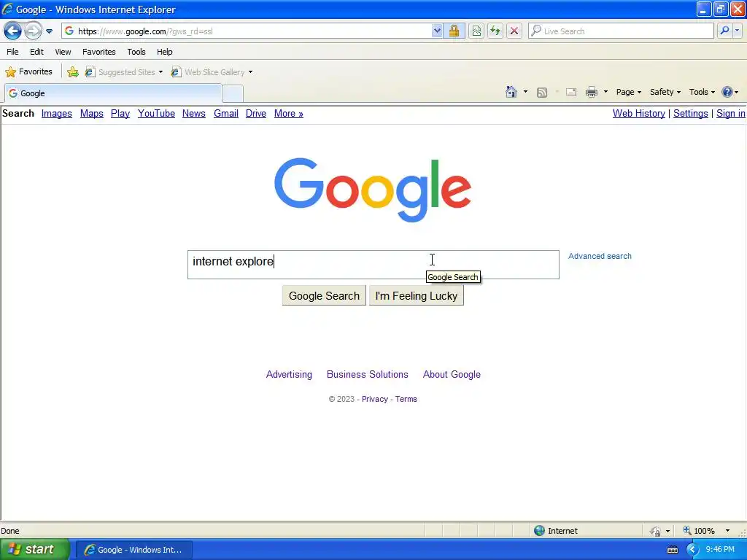Image resolution: width=747 pixels, height=560 pixels.
Task: Refresh the page with the refresh icon
Action: 495,31
